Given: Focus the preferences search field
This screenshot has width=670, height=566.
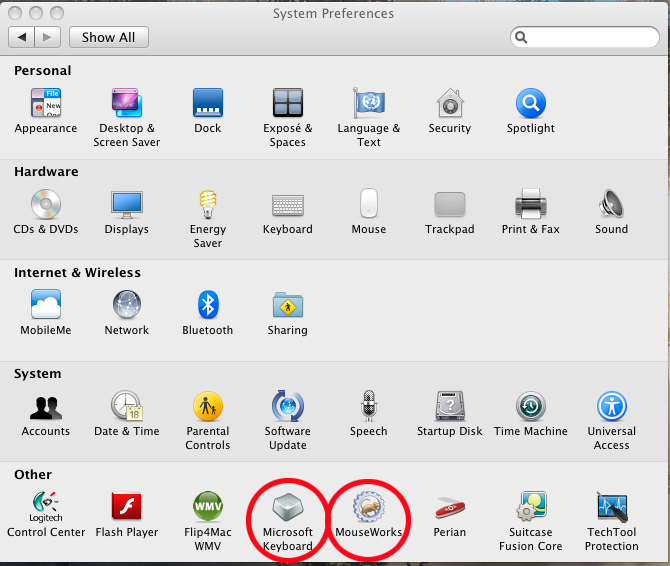Looking at the screenshot, I should click(585, 37).
